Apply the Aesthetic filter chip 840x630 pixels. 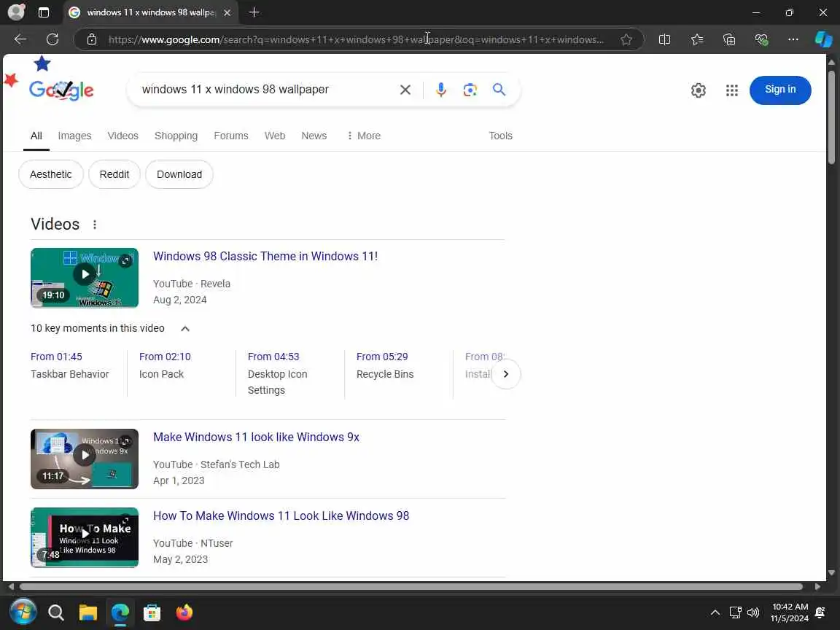[x=51, y=174]
